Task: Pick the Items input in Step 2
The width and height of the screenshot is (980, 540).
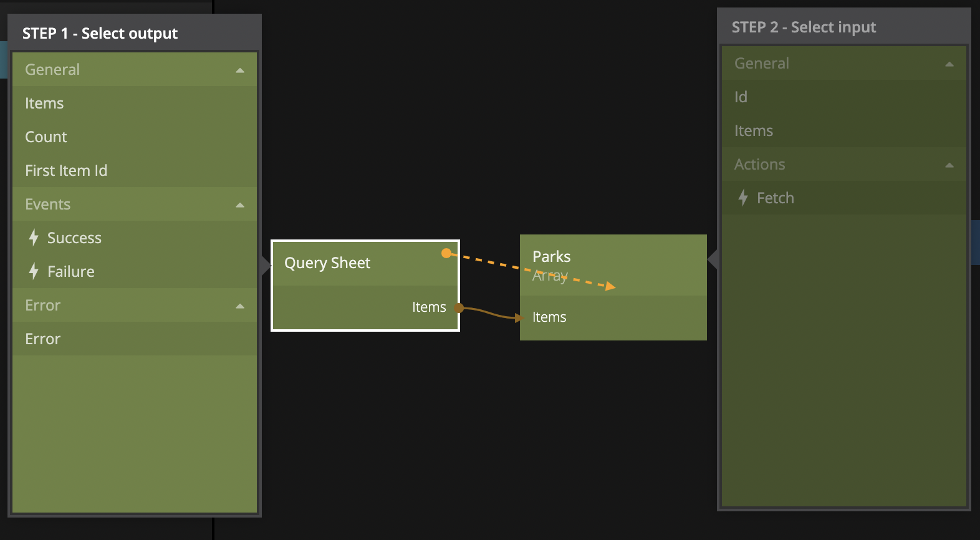Action: (754, 131)
